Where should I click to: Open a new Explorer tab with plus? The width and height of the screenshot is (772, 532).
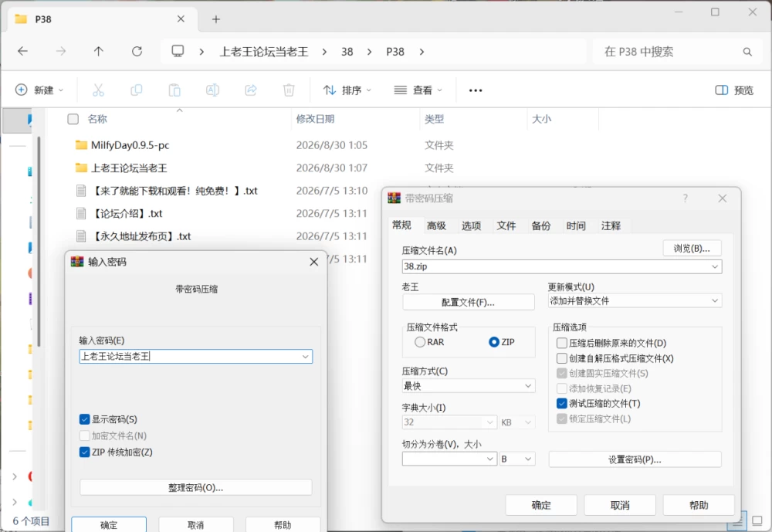215,19
